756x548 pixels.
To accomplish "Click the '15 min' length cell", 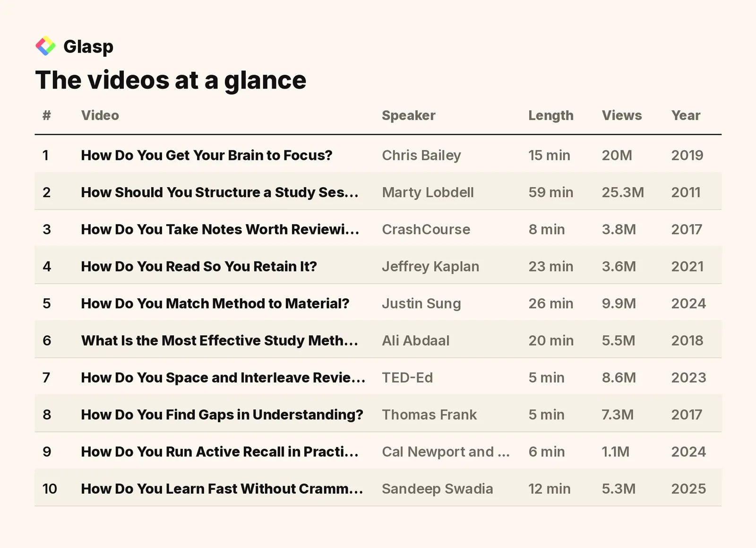I will pyautogui.click(x=549, y=155).
